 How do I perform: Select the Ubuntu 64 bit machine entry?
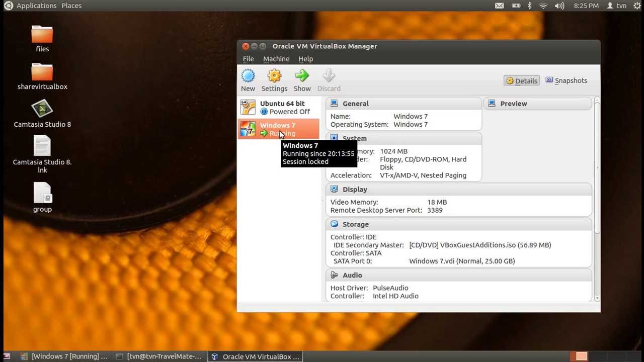pos(279,107)
